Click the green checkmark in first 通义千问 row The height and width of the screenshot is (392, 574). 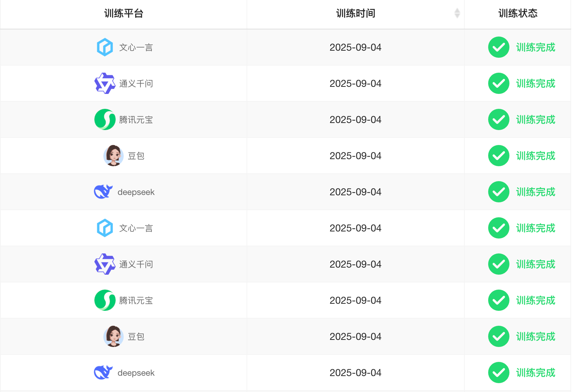point(499,83)
